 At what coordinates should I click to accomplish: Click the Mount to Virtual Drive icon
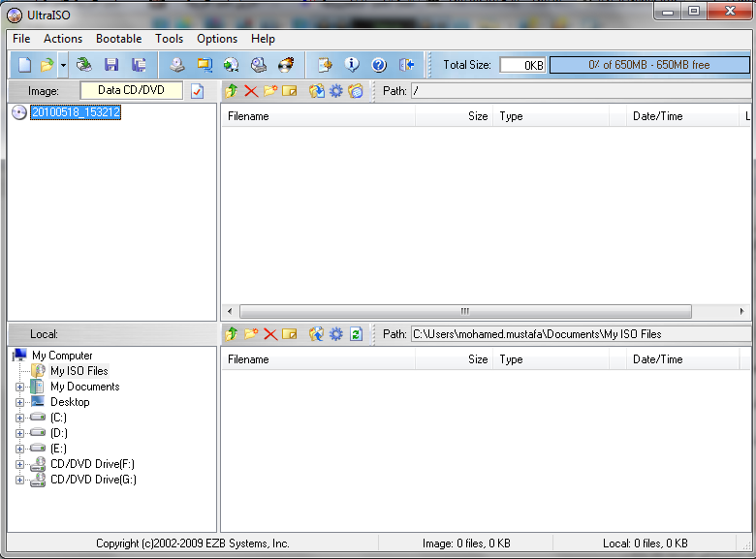tap(259, 65)
